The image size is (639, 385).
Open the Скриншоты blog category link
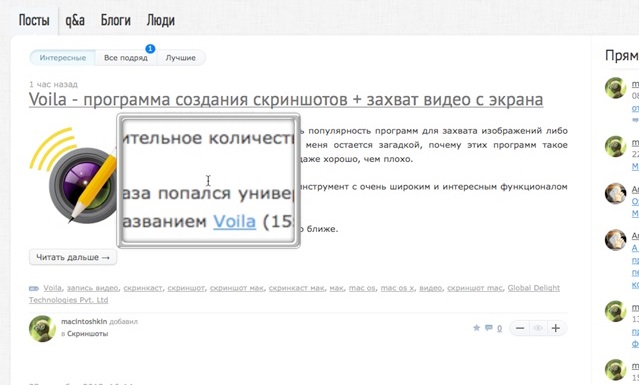(x=88, y=334)
